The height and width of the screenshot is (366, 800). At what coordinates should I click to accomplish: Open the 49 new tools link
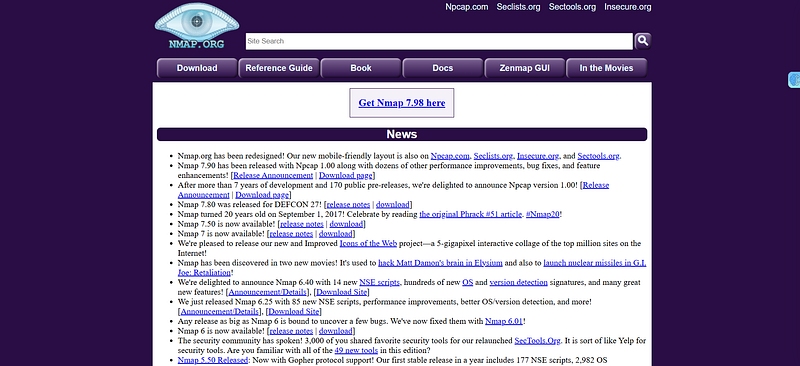356,350
